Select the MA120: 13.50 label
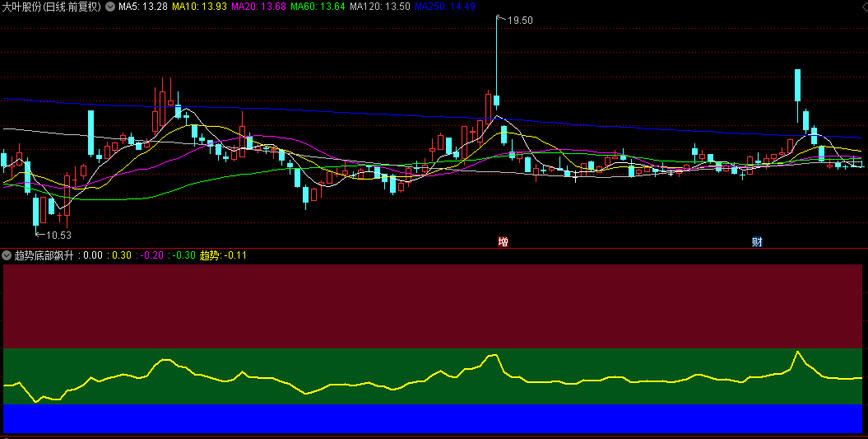Viewport: 868px width, 439px height. [380, 7]
